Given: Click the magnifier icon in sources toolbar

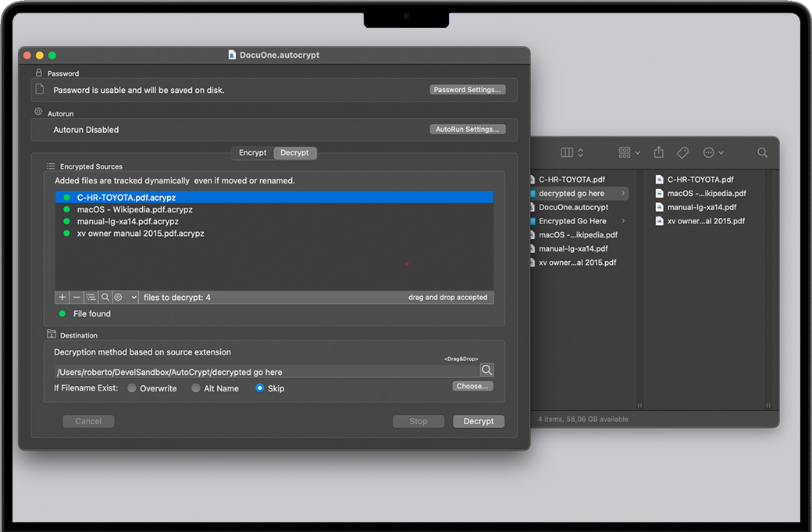Looking at the screenshot, I should point(105,298).
